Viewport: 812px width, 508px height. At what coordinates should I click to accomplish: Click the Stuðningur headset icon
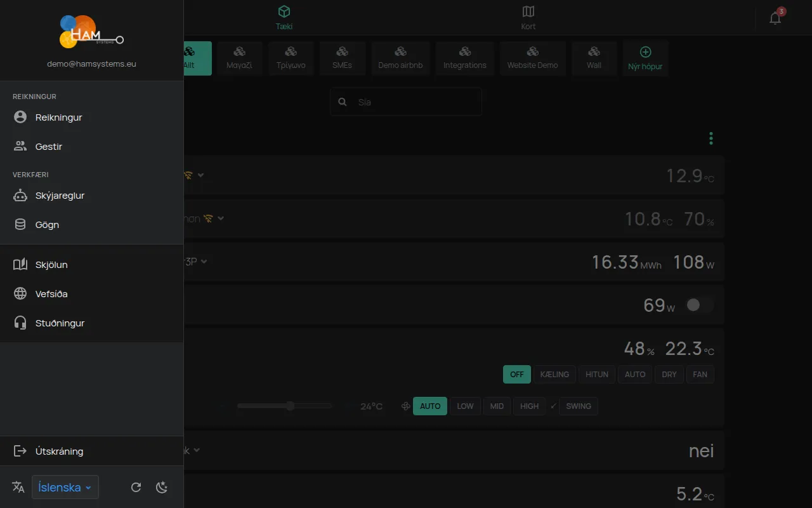point(20,323)
